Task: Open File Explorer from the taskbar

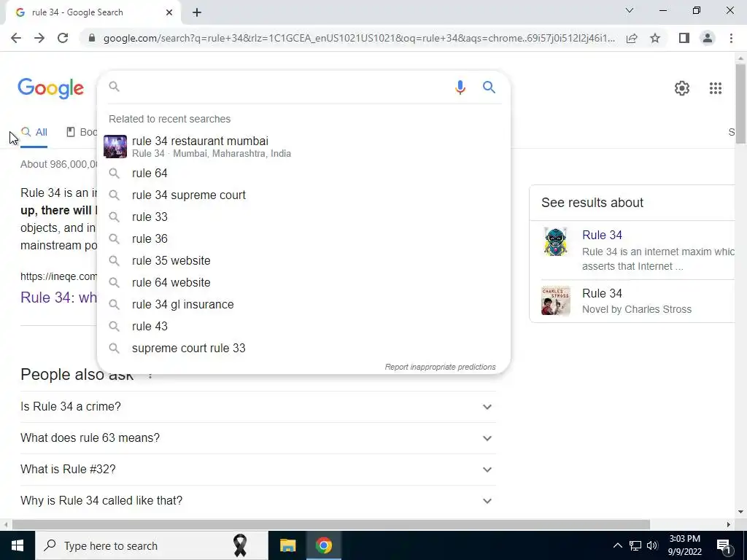Action: point(287,545)
